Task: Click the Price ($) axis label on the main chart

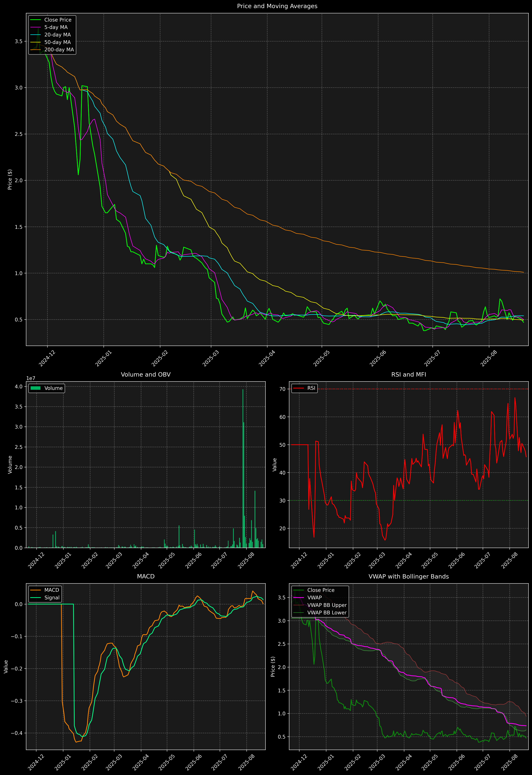Action: (x=10, y=179)
